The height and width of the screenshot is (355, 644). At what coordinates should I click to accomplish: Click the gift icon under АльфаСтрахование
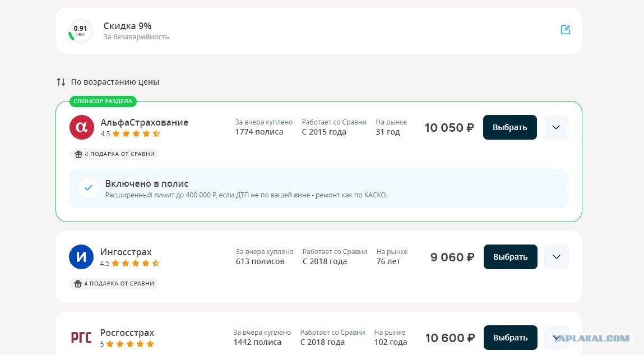[x=78, y=154]
